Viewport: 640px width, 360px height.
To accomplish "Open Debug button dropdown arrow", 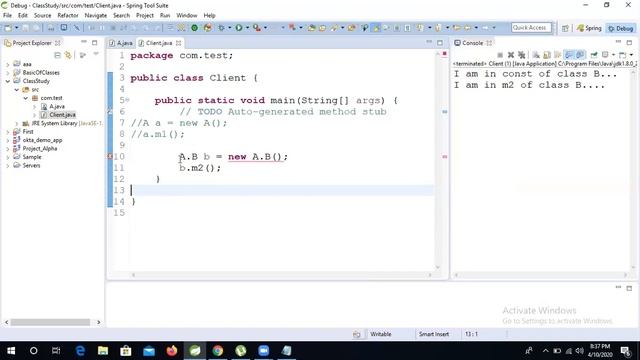I will coord(229,28).
